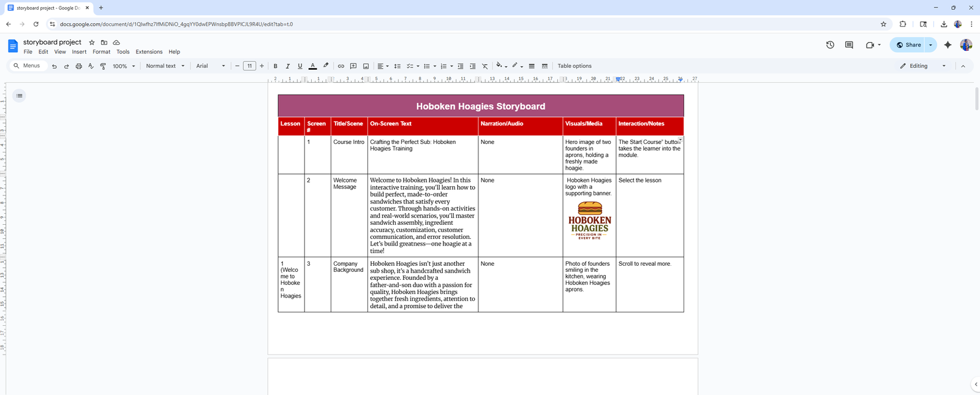Open the Google Docs home icon
Screen dimensions: 980x395
13,46
